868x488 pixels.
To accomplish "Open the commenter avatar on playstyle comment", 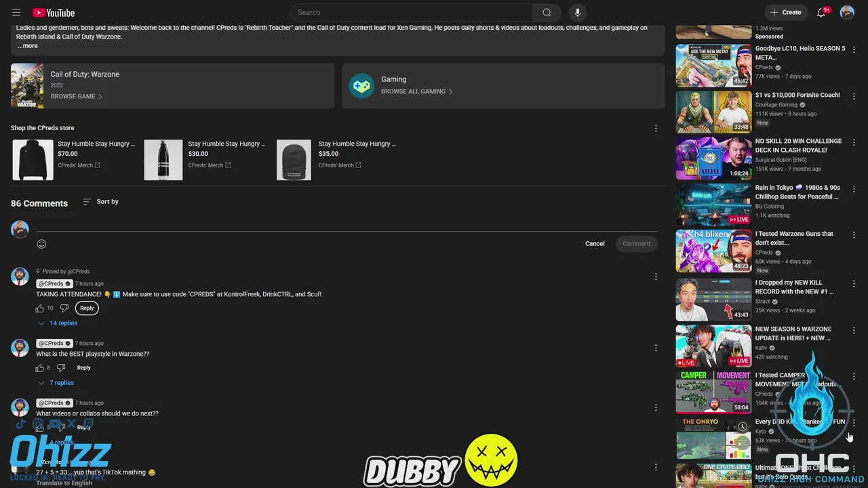I will click(20, 348).
